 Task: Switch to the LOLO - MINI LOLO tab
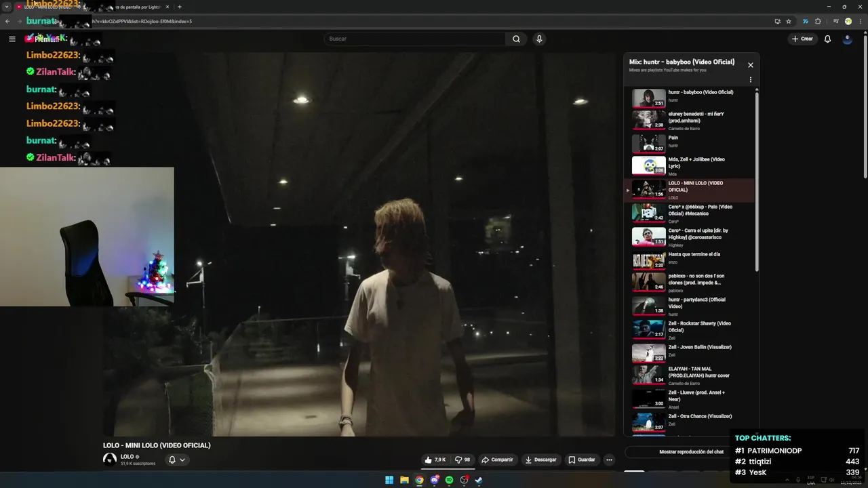click(x=51, y=7)
